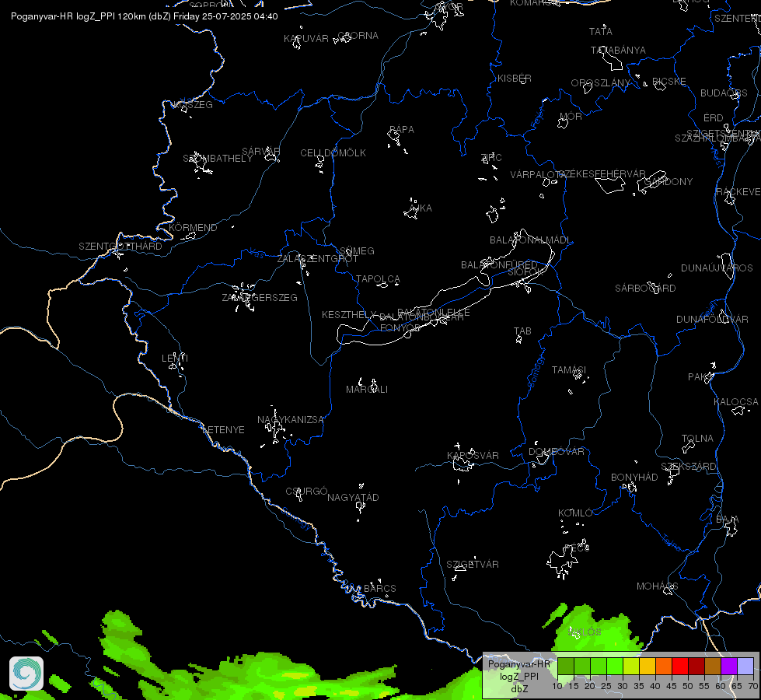Click the ZALAEGERSZEG city label

pos(260,297)
